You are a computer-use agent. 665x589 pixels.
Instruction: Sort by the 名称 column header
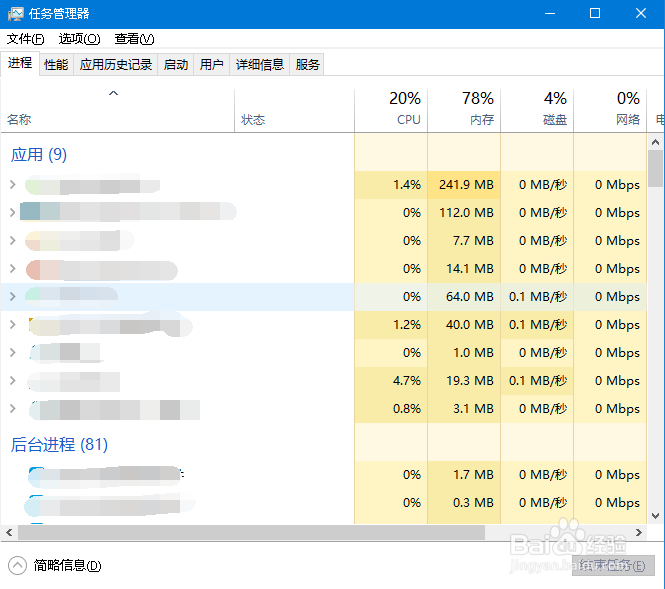coord(117,111)
